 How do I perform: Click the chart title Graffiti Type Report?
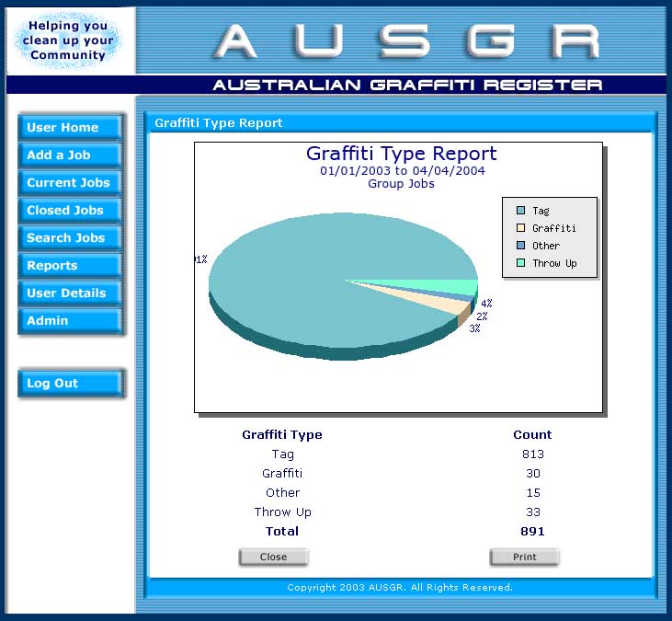[401, 154]
